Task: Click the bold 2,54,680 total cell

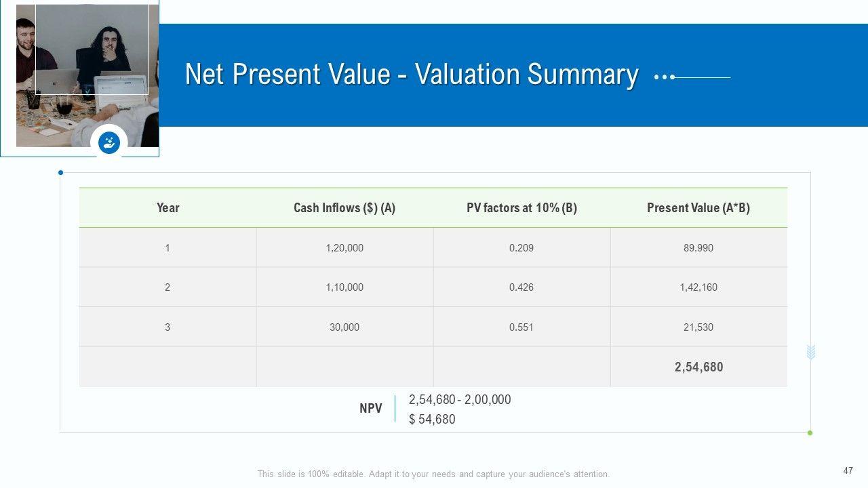Action: click(x=698, y=367)
